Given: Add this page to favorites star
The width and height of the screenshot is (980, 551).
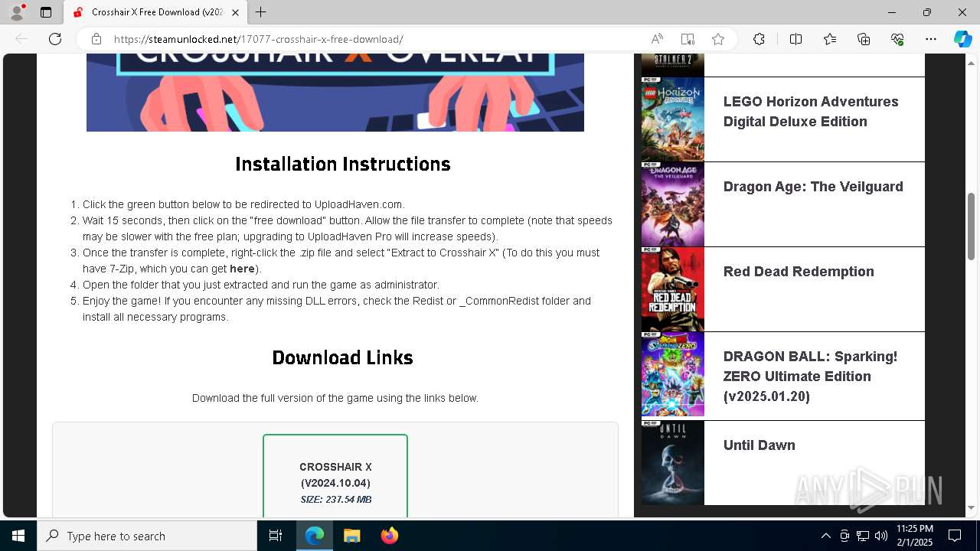Looking at the screenshot, I should pyautogui.click(x=718, y=39).
